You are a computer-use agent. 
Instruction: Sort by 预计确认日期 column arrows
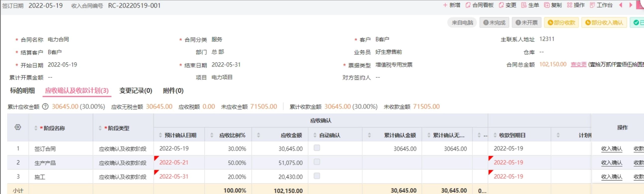(x=160, y=135)
